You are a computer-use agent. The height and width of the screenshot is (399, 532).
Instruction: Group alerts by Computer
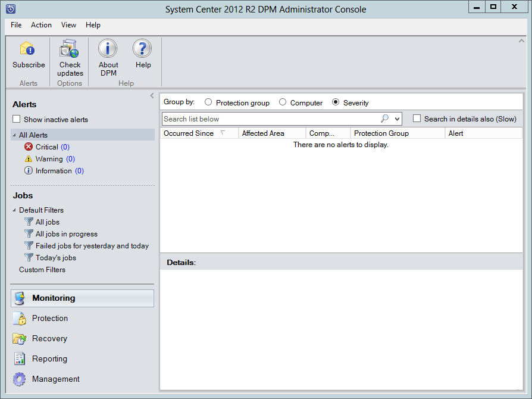coord(283,102)
